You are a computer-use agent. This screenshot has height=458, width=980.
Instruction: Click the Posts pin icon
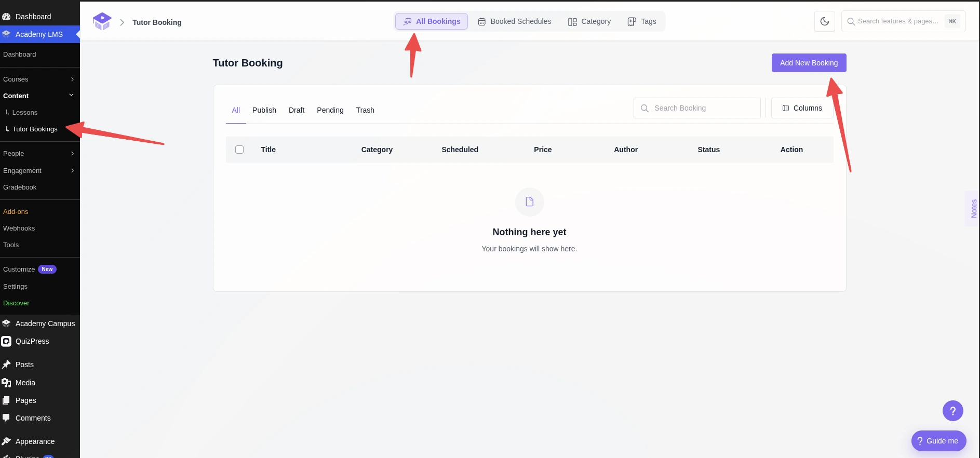pos(6,365)
